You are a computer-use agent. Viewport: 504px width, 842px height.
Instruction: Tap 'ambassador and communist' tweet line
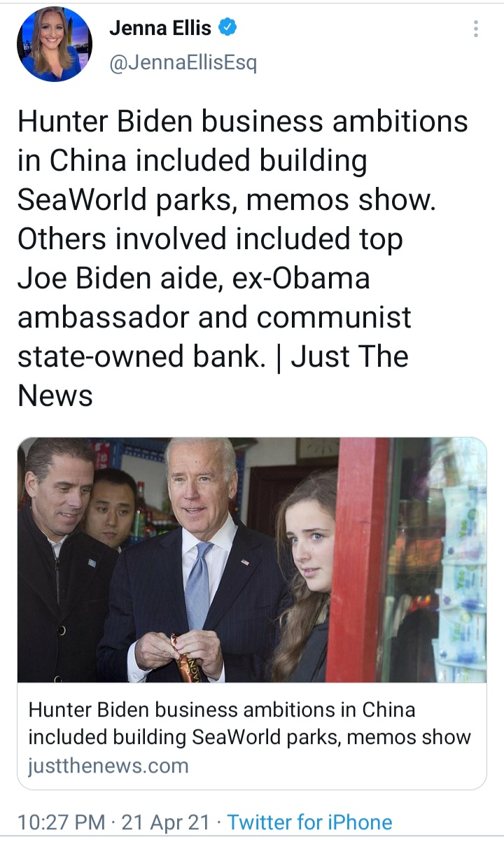coord(214,318)
